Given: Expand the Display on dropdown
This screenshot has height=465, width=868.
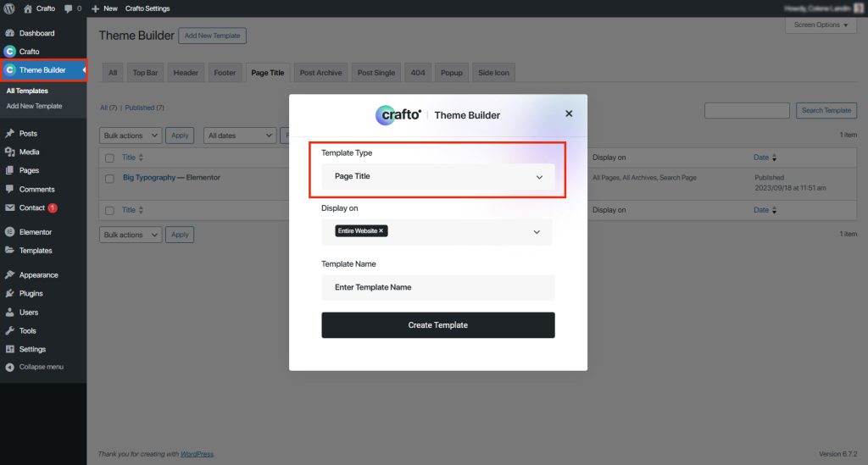Looking at the screenshot, I should coord(537,232).
